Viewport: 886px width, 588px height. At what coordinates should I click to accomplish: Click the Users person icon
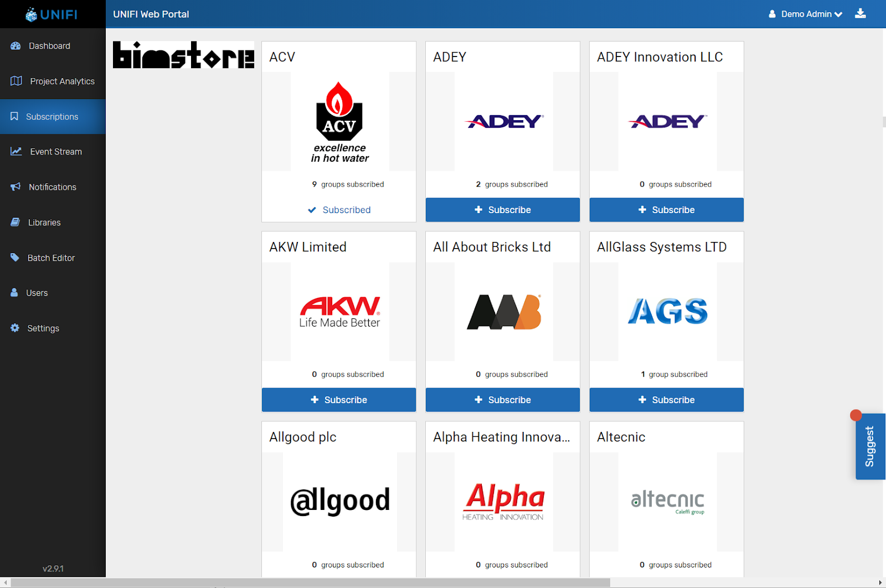tap(14, 292)
